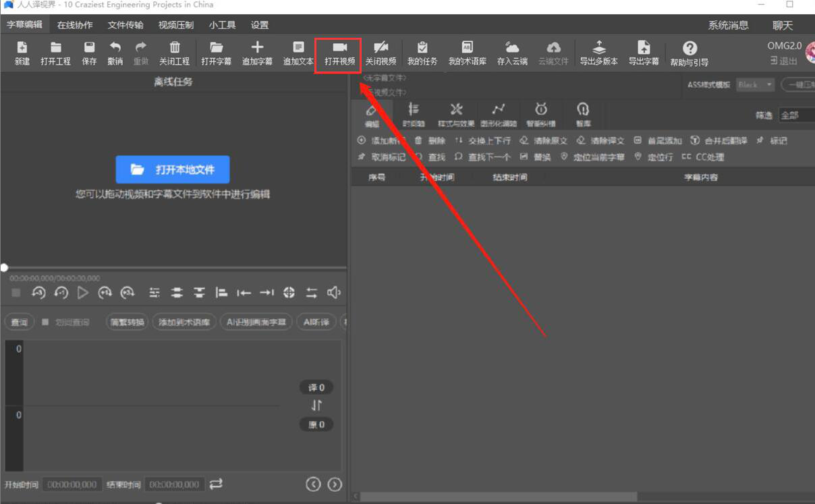Toggle loop icon beside 结束时间 field
Viewport: 815px width, 504px height.
(x=216, y=484)
